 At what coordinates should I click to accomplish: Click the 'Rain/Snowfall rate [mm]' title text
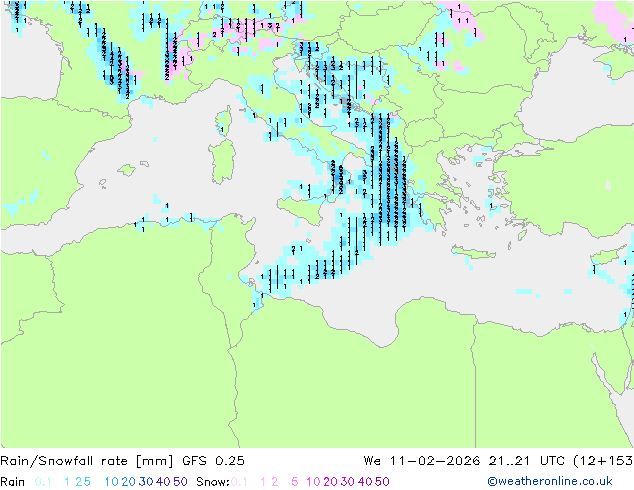click(87, 461)
